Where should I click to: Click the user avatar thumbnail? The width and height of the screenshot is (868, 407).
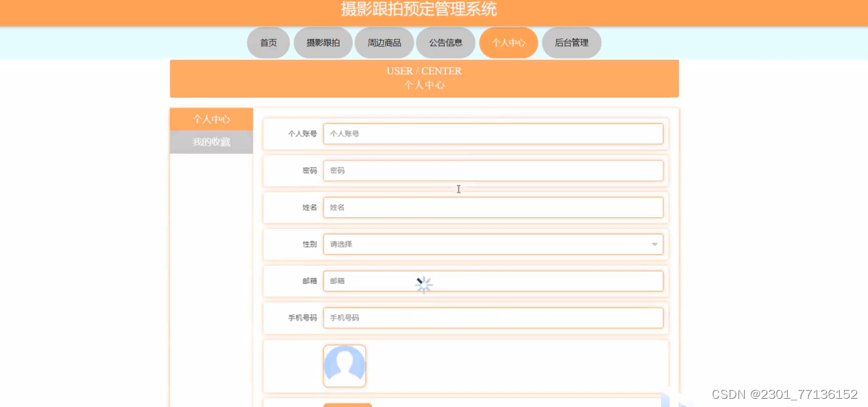[345, 366]
